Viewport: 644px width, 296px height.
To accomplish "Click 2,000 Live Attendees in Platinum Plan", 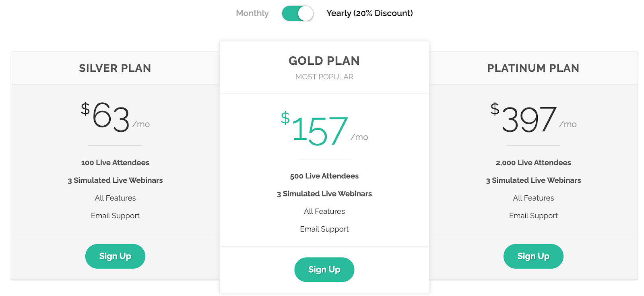I will [533, 163].
